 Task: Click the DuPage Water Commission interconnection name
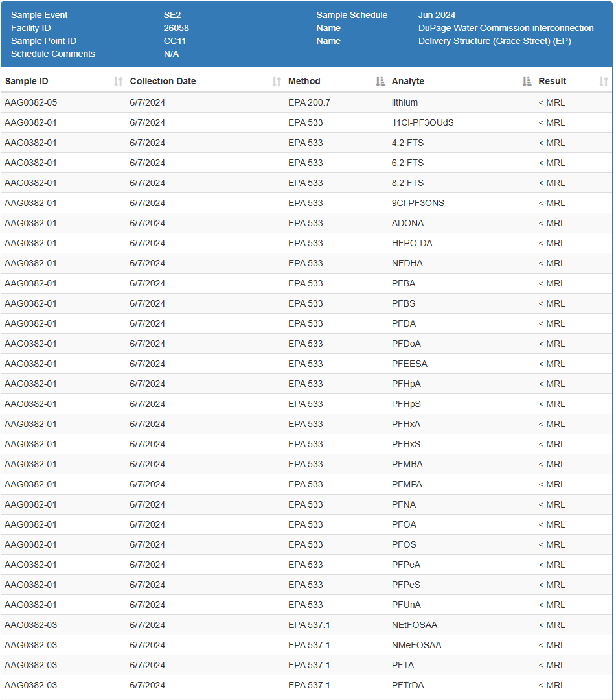[x=506, y=28]
